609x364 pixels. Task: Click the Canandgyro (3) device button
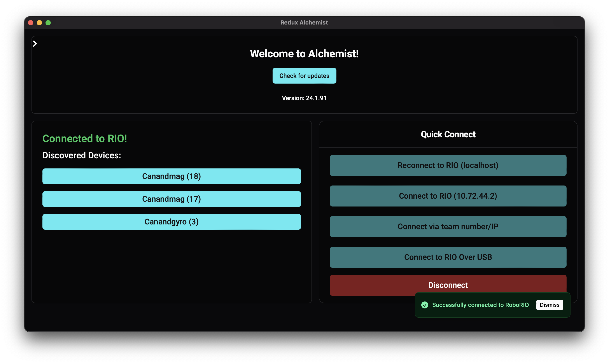click(171, 221)
